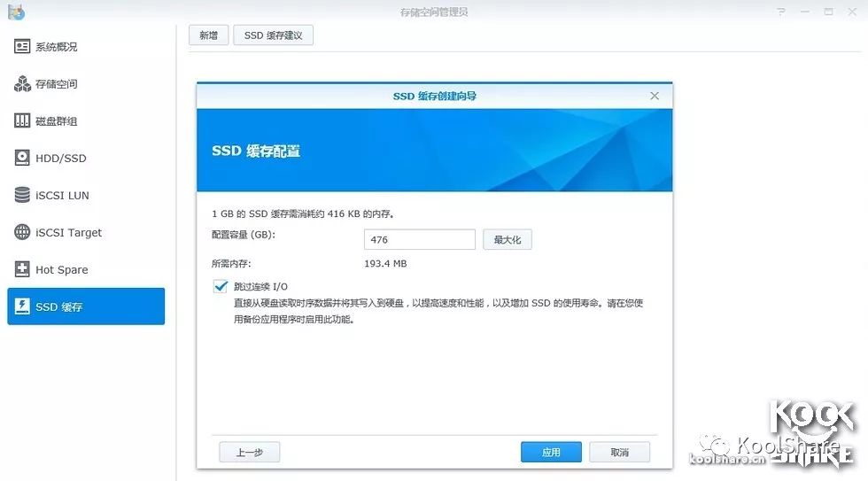The height and width of the screenshot is (481, 868).
Task: Open the iSCSI LUN database icon
Action: point(22,195)
